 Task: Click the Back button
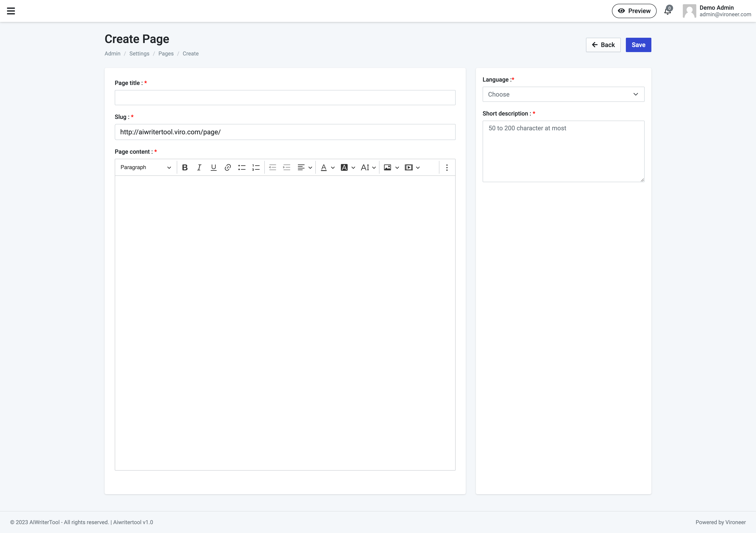tap(603, 45)
